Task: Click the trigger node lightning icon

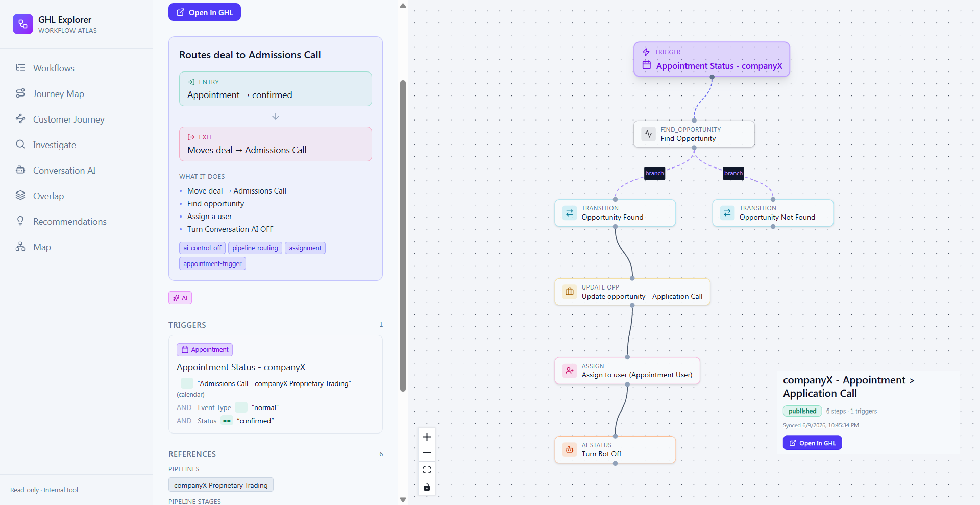Action: (x=646, y=52)
